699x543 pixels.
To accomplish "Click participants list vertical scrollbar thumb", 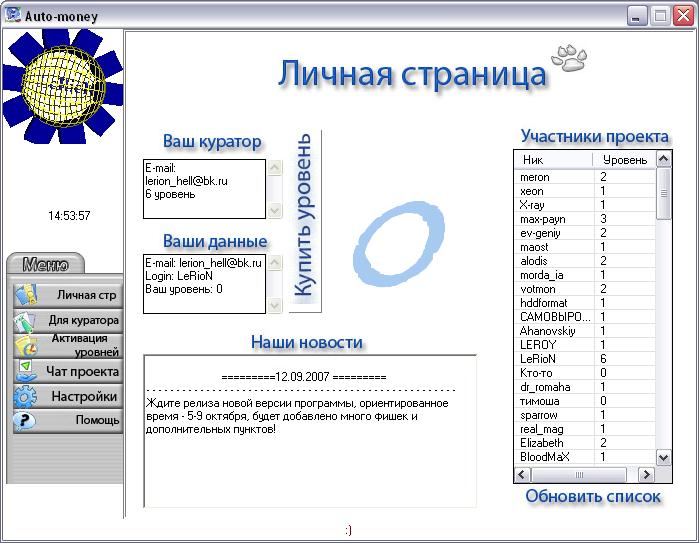I will (x=663, y=193).
